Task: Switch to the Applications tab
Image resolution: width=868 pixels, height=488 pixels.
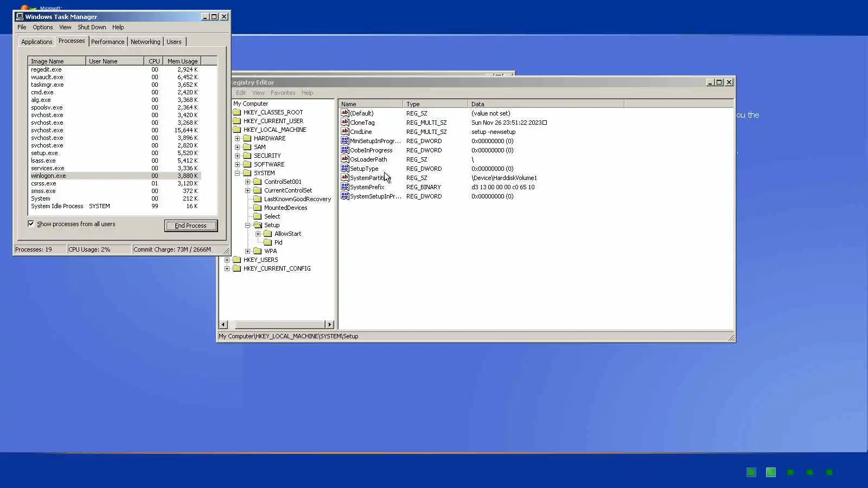Action: click(36, 42)
